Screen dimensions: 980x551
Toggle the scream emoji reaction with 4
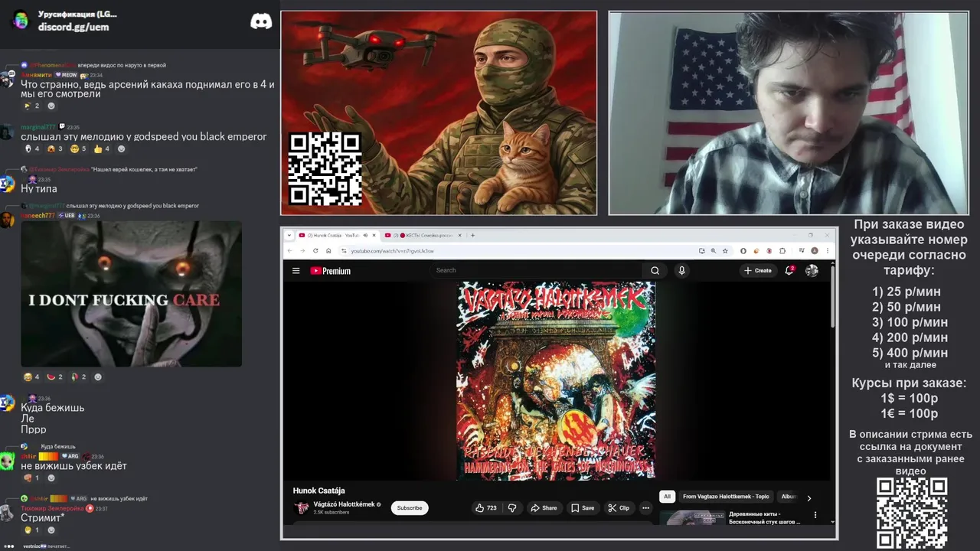31,148
